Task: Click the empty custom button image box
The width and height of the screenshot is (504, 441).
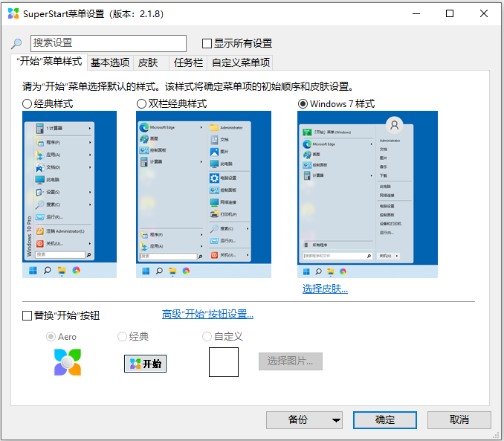Action: [224, 362]
